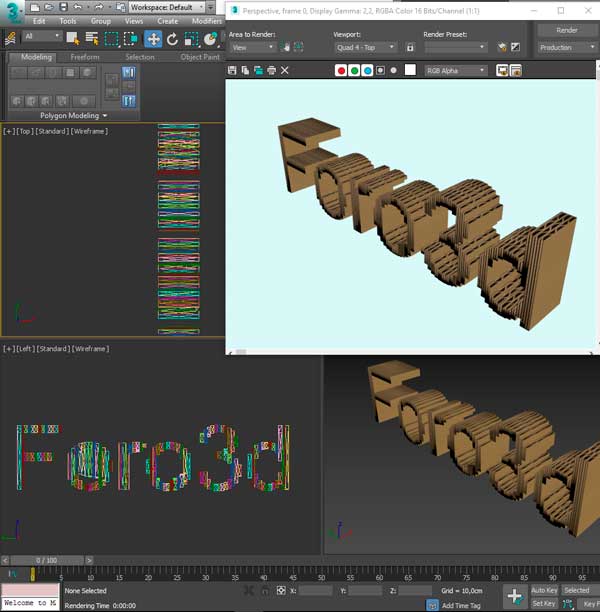Screen dimensions: 600x612
Task: Toggle UI overlay icon in render window
Action: click(502, 71)
